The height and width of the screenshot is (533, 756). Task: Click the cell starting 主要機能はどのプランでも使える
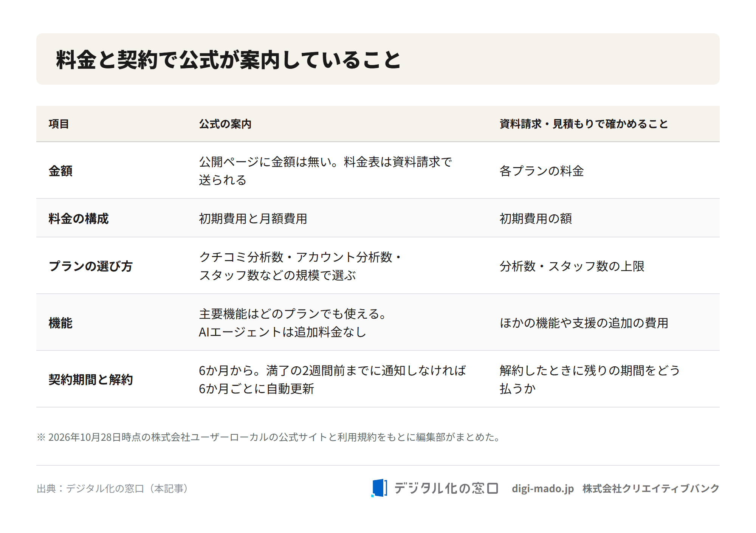(293, 323)
